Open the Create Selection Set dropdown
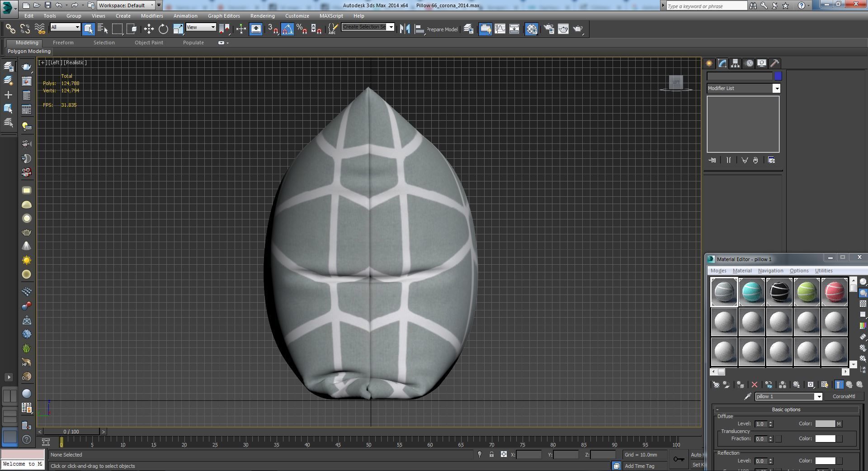Screen dimensions: 868x471 (x=368, y=27)
